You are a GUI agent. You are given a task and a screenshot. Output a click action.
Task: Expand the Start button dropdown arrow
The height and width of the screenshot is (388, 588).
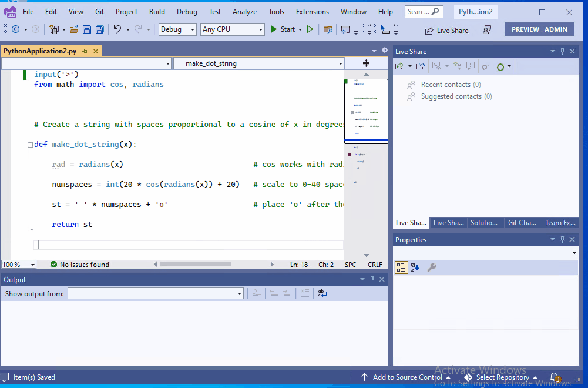(300, 29)
